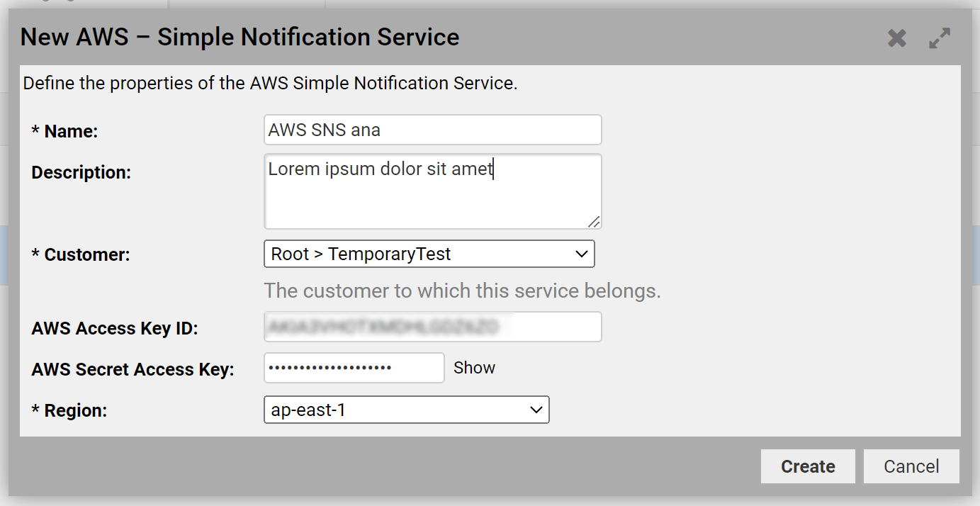Viewport: 980px width, 506px height.
Task: Click the masked AWS Secret Access Key field
Action: (x=354, y=367)
